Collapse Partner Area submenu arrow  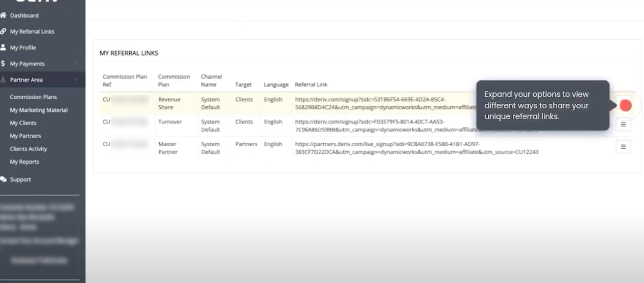[x=76, y=80]
